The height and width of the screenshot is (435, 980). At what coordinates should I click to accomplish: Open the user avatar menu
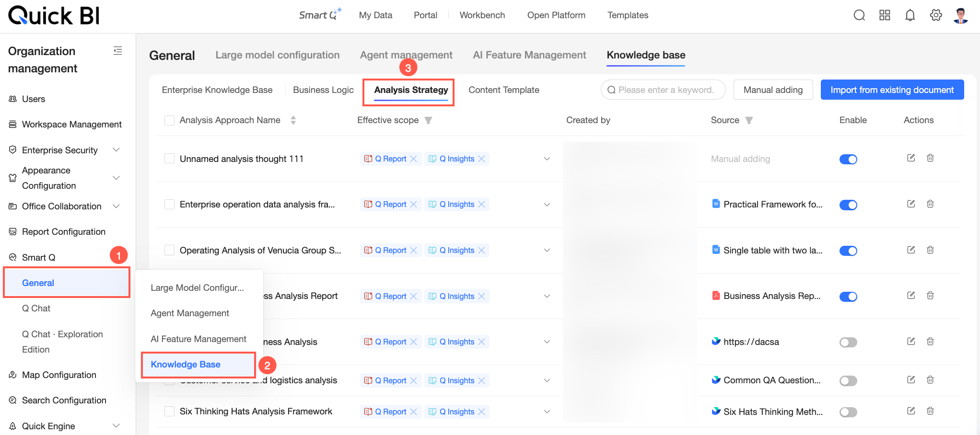point(961,15)
